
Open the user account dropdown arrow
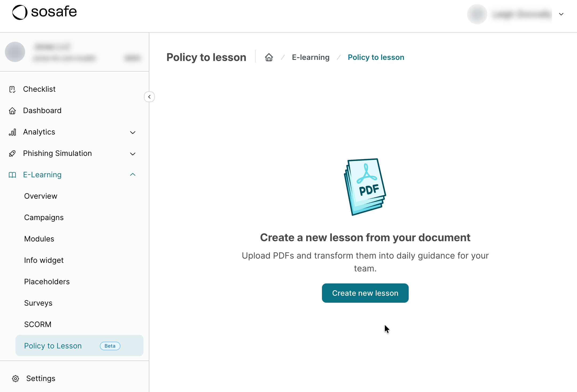point(561,14)
